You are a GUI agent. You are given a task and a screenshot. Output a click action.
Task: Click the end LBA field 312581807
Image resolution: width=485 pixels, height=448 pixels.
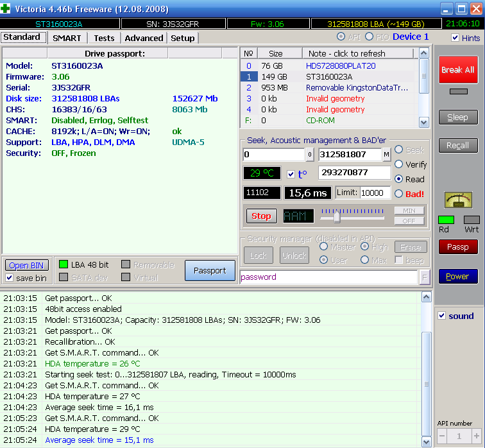[350, 155]
